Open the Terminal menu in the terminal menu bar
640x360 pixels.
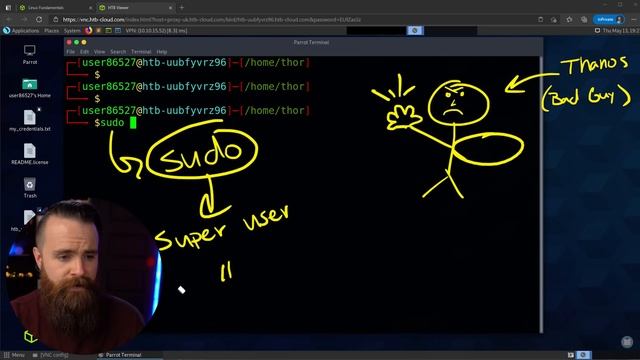click(141, 52)
